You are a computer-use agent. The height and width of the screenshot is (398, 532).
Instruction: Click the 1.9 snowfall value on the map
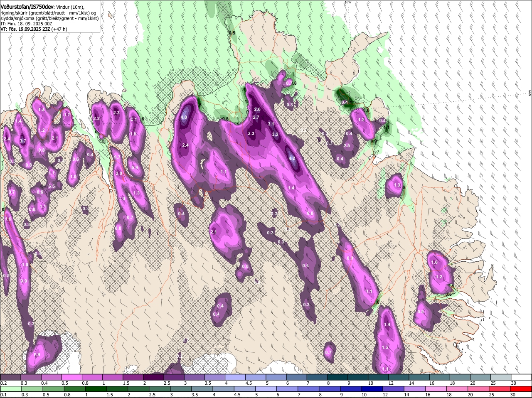[387, 325]
